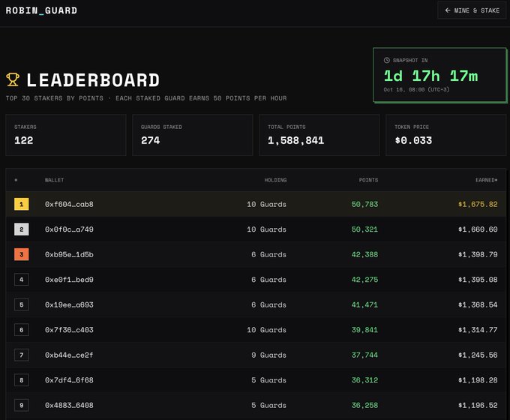Click the LEADERBOARD heading
Image resolution: width=510 pixels, height=420 pixels.
tap(93, 80)
